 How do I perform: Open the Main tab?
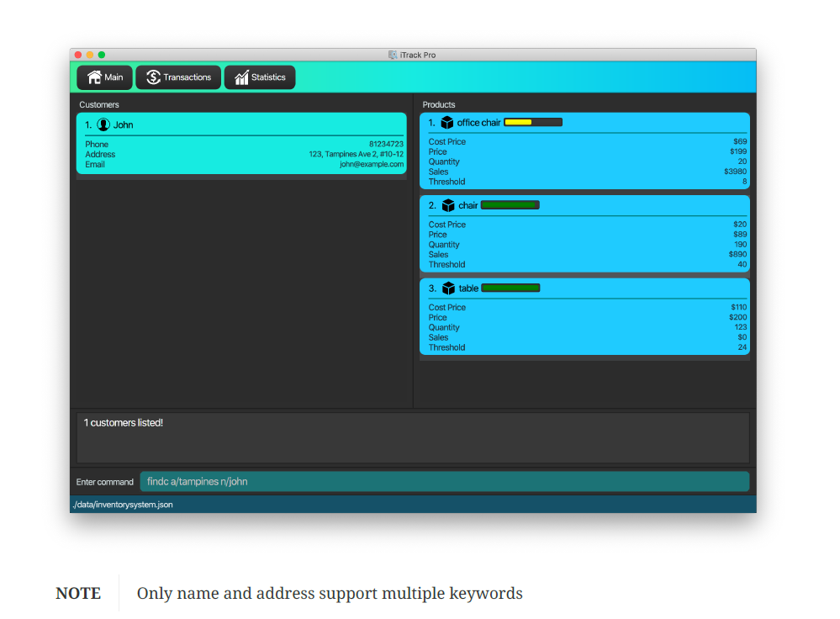(104, 77)
